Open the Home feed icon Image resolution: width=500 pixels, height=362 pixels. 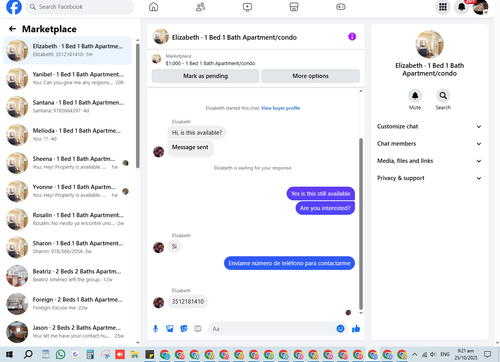pos(153,7)
